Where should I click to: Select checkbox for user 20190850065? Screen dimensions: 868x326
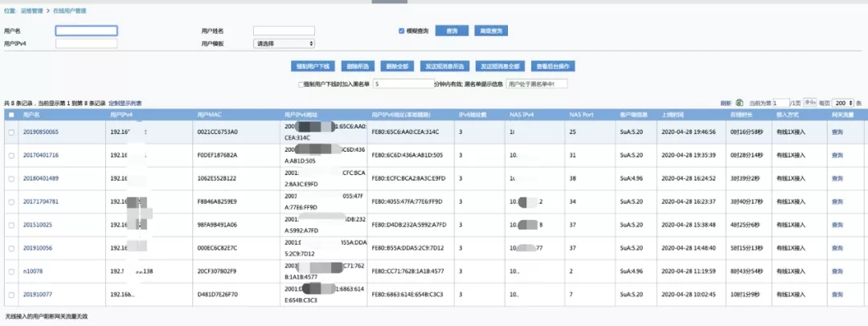(x=10, y=132)
